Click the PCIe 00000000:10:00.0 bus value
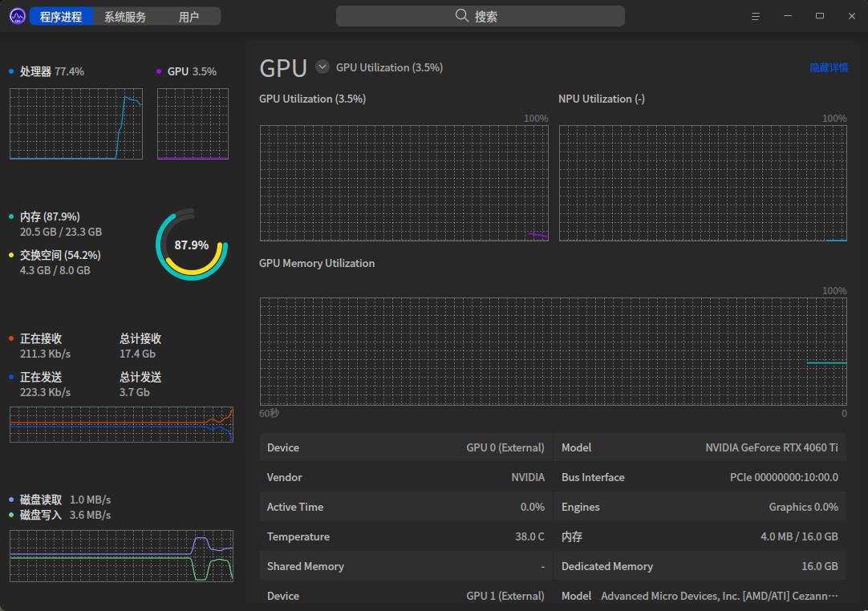 point(784,478)
